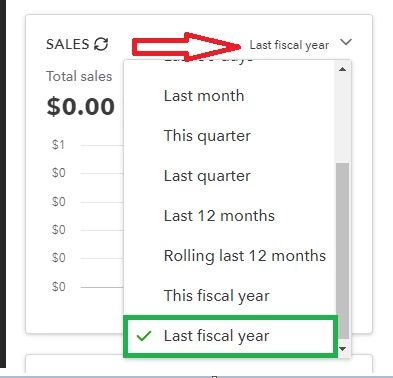Click the SALES widget heading

68,44
